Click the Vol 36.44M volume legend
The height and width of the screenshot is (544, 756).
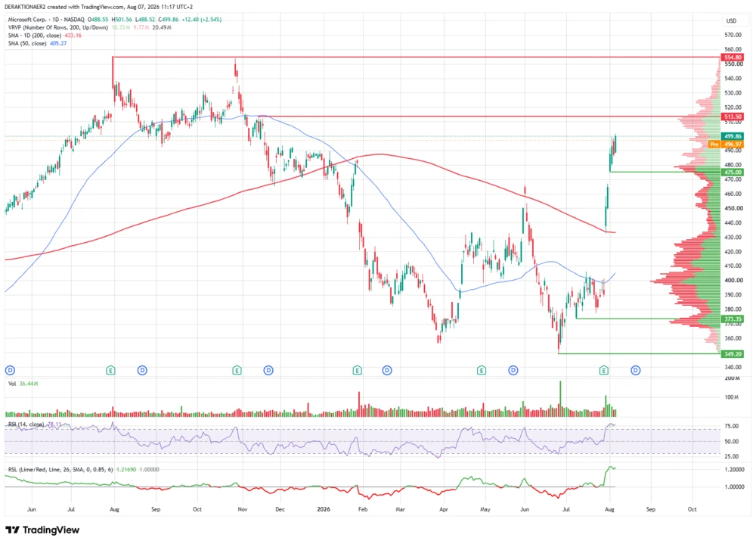point(23,384)
